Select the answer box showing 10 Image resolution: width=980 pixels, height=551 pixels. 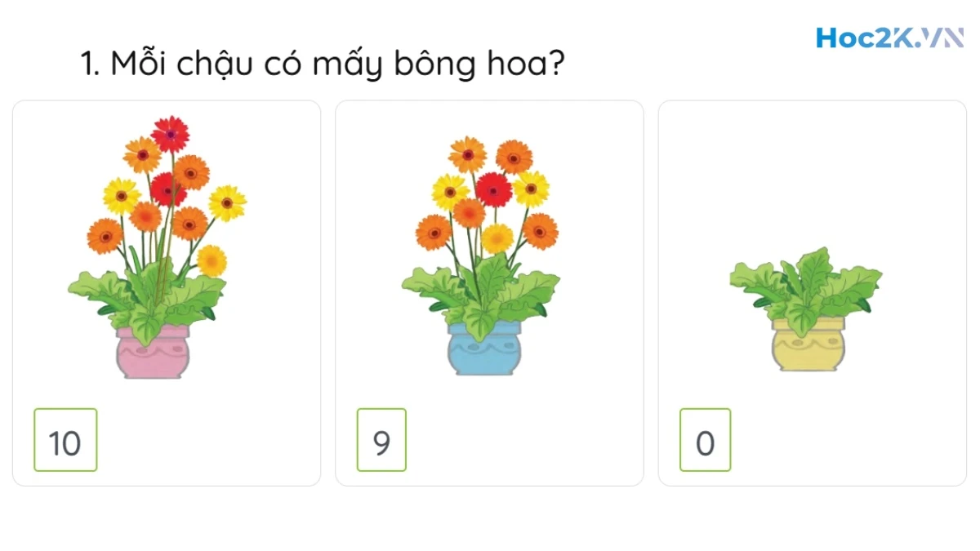(x=65, y=440)
